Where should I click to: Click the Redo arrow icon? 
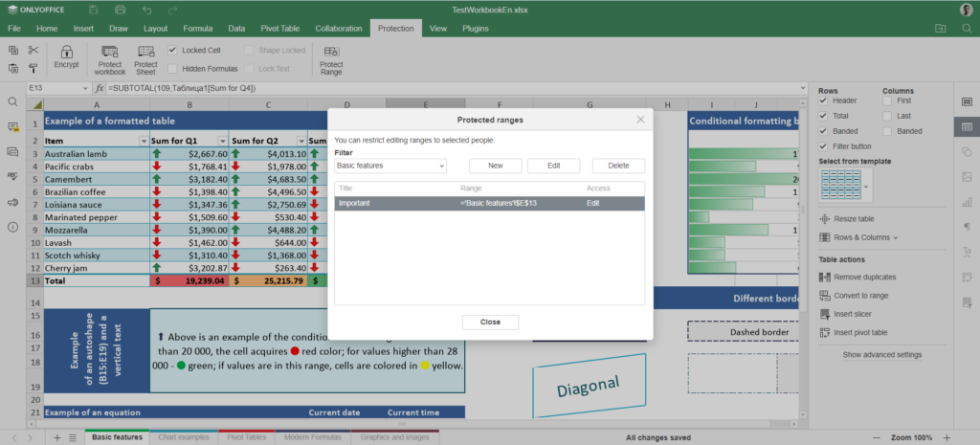[173, 10]
